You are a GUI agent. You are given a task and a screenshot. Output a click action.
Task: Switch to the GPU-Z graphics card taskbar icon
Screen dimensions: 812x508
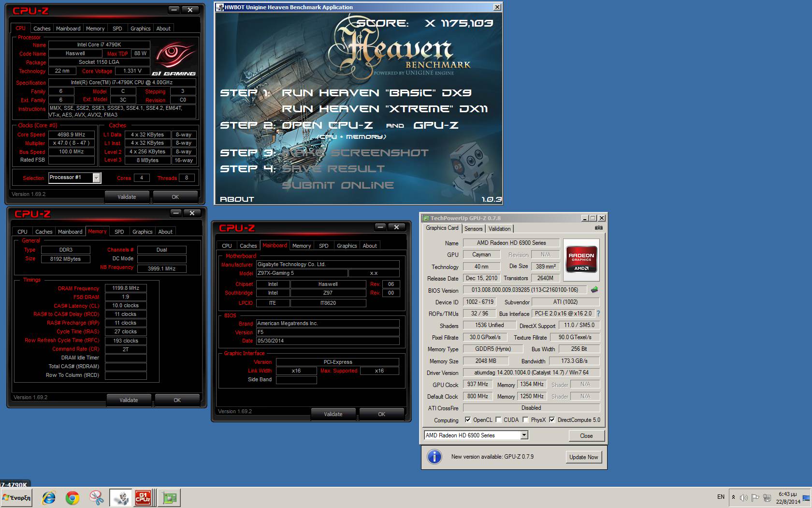point(170,498)
